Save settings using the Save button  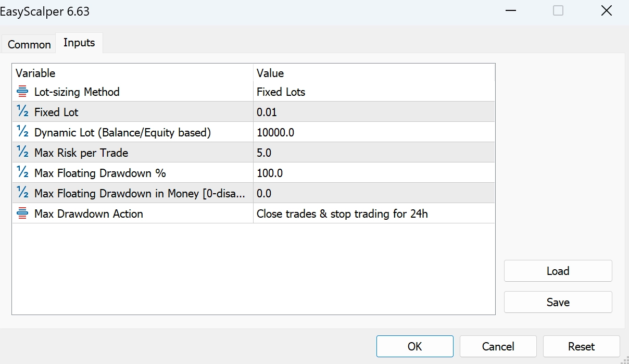(x=558, y=302)
